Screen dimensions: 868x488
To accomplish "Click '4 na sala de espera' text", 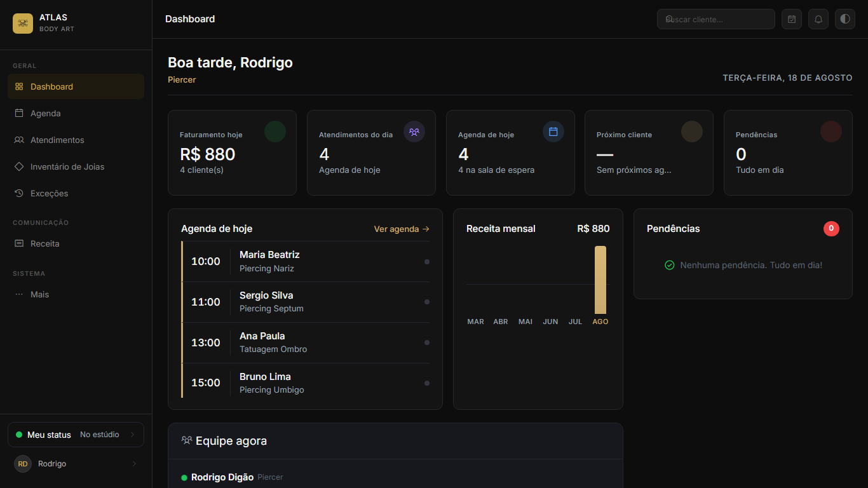I will click(496, 170).
